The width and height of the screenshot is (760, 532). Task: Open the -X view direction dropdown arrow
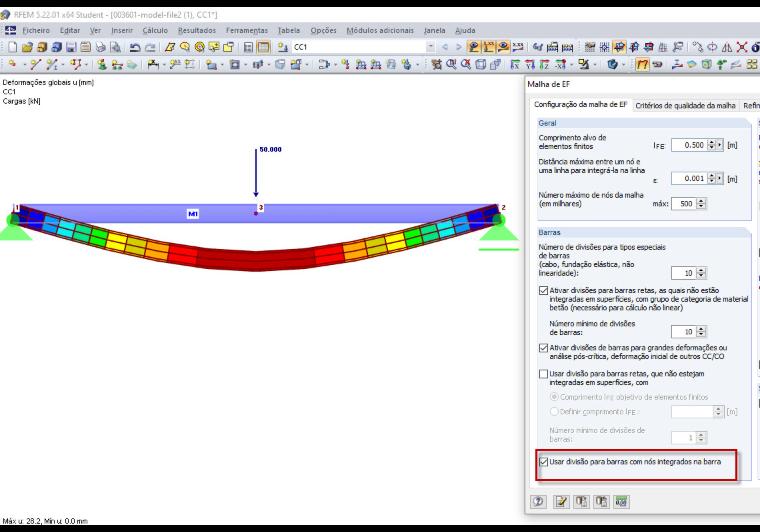point(571,64)
